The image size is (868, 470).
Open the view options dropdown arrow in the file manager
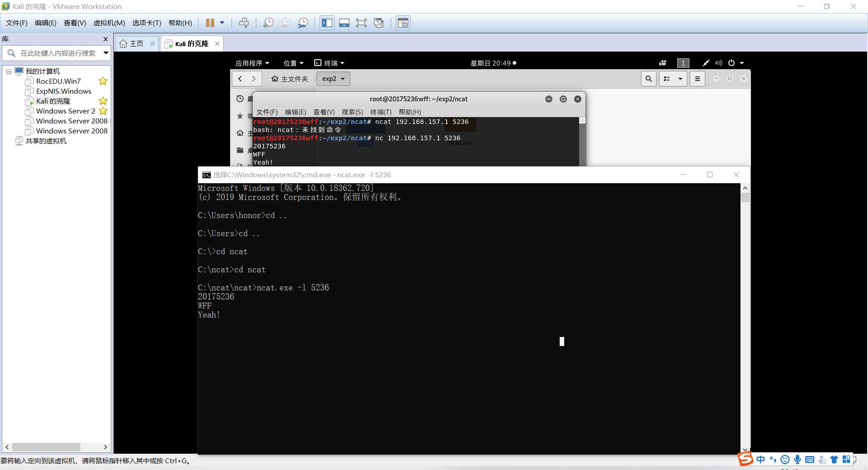[x=680, y=79]
